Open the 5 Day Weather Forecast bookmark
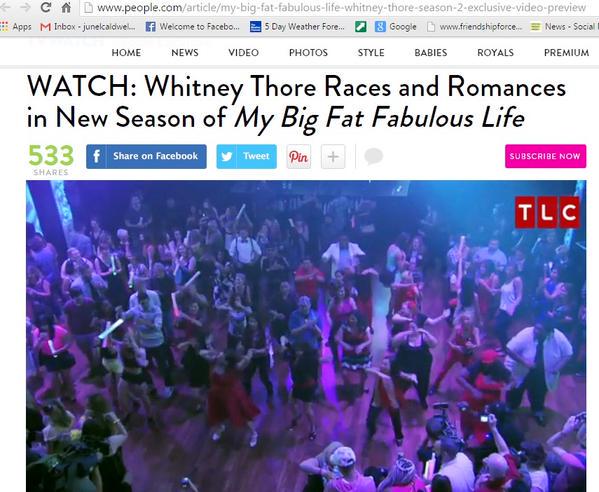 [297, 26]
